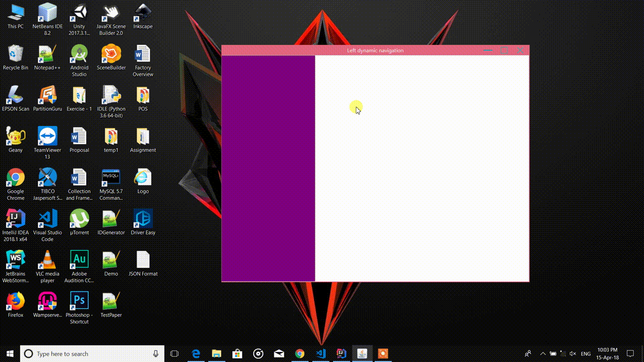The width and height of the screenshot is (644, 362).
Task: Open JavaFX Scene Builder 2.0
Action: click(x=111, y=13)
